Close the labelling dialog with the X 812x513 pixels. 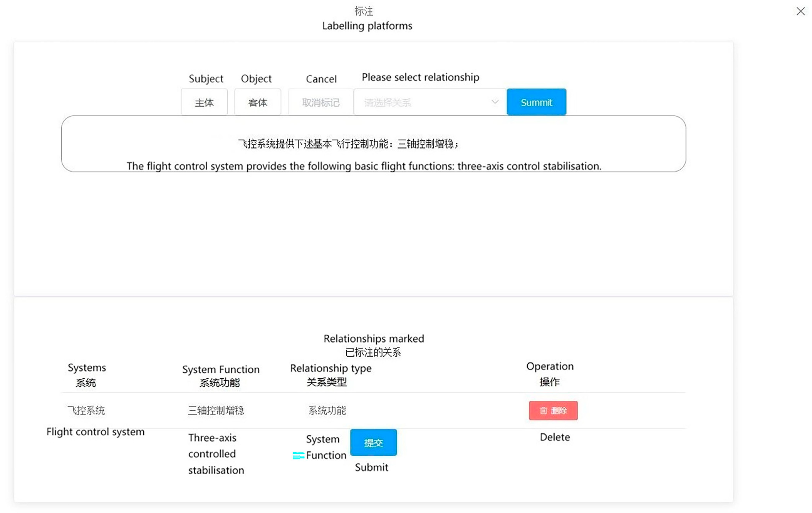click(800, 11)
